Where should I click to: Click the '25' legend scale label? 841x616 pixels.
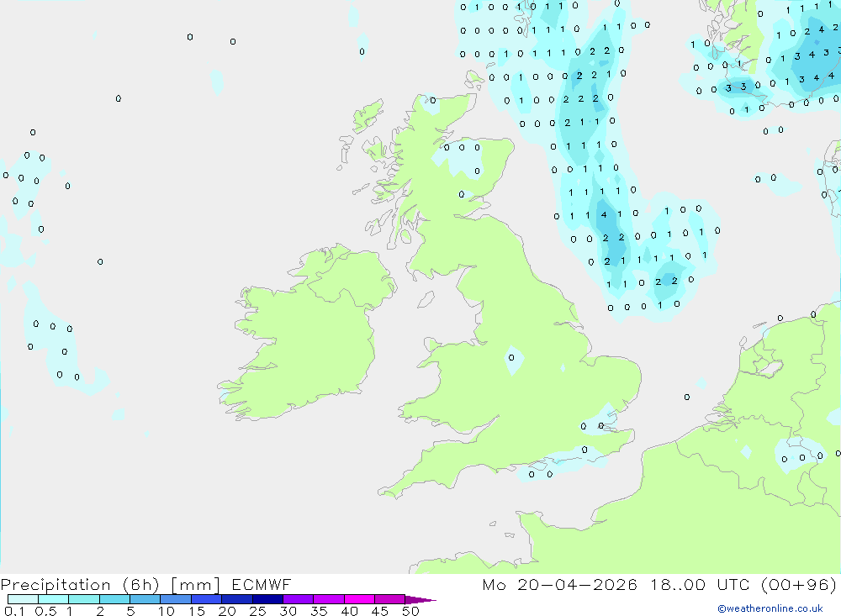[258, 611]
